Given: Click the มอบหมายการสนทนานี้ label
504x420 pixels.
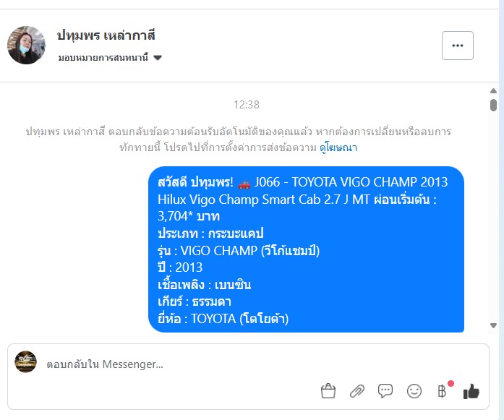Looking at the screenshot, I should pos(103,58).
